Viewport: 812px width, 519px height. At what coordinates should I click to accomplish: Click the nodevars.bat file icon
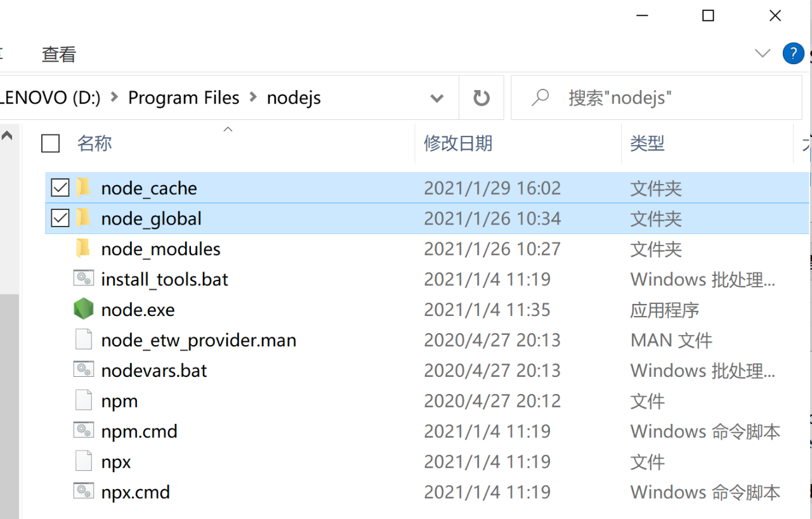coord(83,371)
